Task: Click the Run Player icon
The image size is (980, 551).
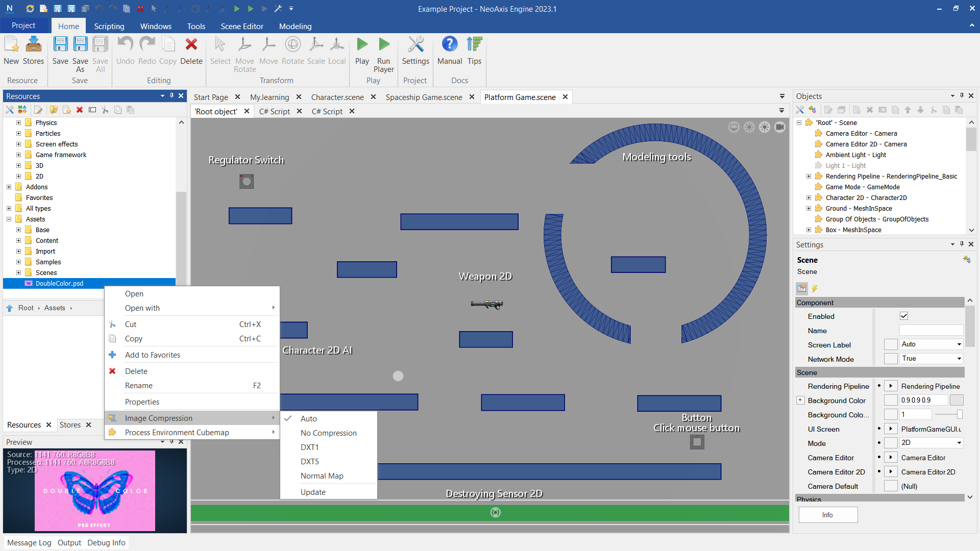Action: (383, 54)
